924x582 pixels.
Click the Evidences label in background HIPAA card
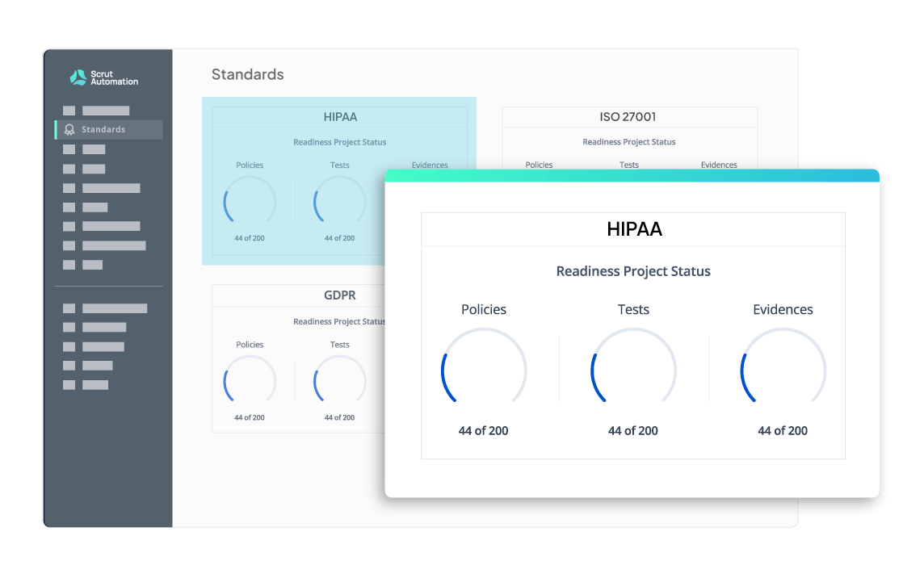430,165
